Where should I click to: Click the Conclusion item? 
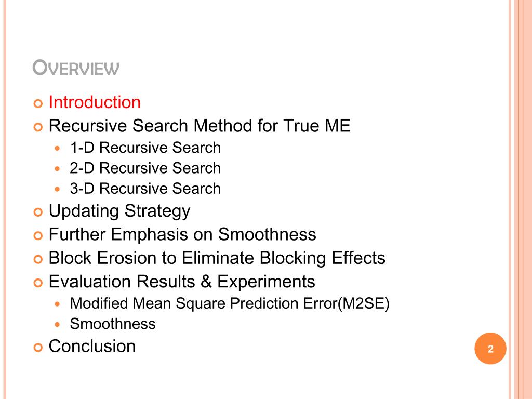click(92, 346)
